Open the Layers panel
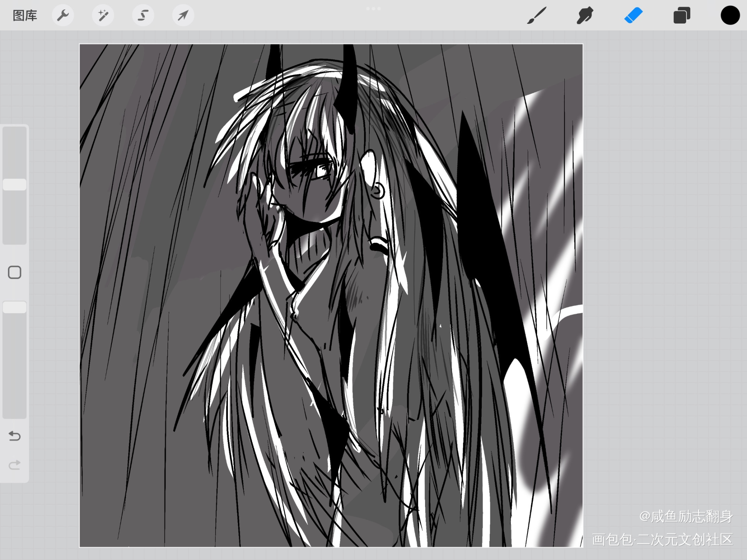This screenshot has height=560, width=747. click(682, 16)
